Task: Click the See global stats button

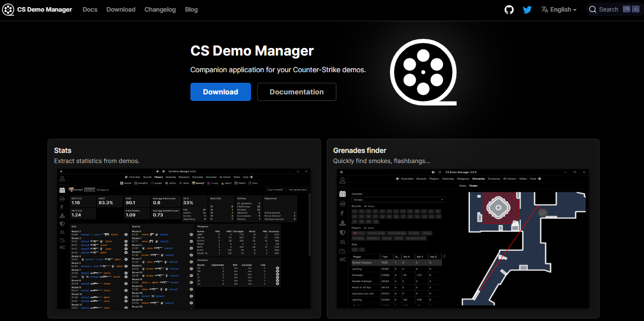Action: 298,189
